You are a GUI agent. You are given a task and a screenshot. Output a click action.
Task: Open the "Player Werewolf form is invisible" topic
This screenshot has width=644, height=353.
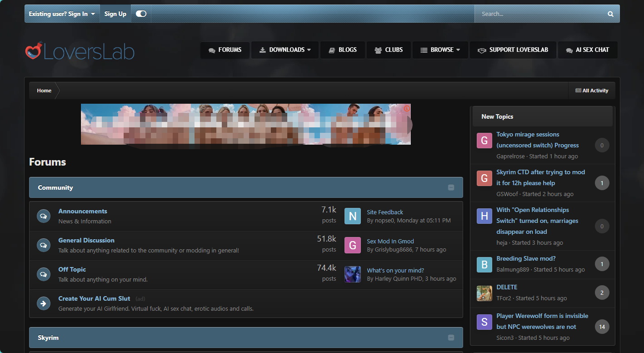542,321
